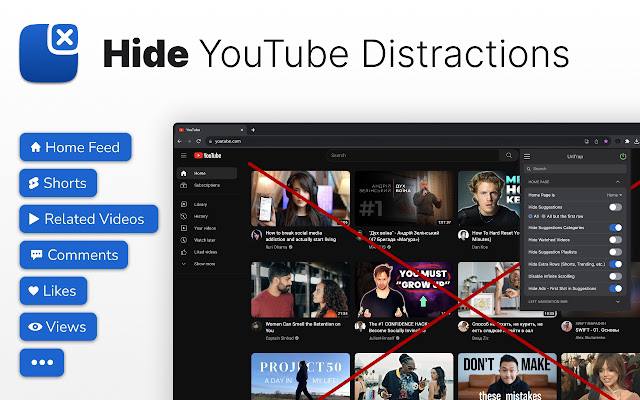Select the All radio option
Screen dimensions: 640x400
point(531,216)
